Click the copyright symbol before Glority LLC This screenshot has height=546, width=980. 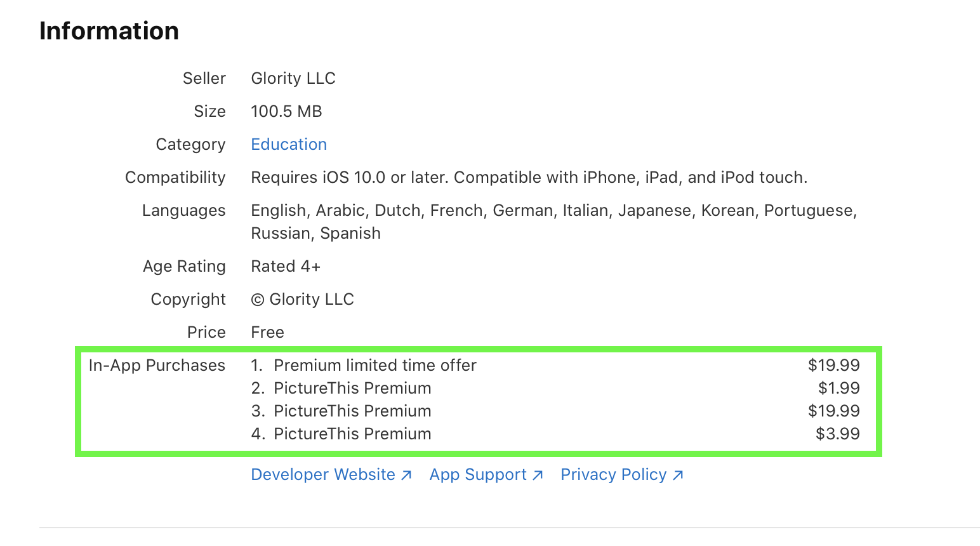257,300
